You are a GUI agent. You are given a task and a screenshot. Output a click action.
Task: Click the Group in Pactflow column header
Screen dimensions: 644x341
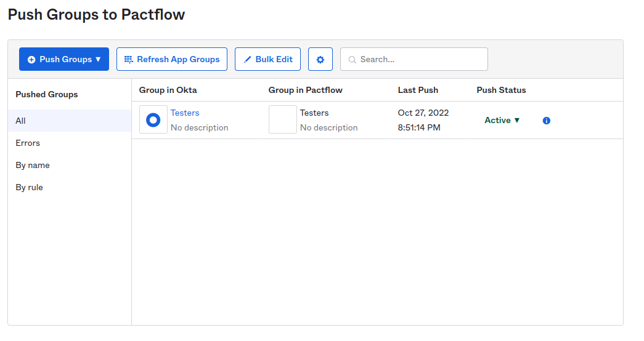coord(305,90)
